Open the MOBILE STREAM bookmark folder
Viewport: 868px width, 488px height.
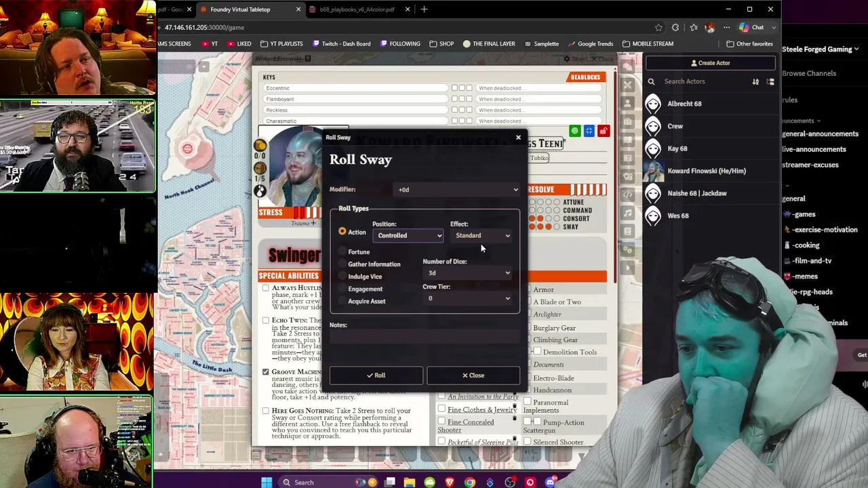tap(648, 44)
